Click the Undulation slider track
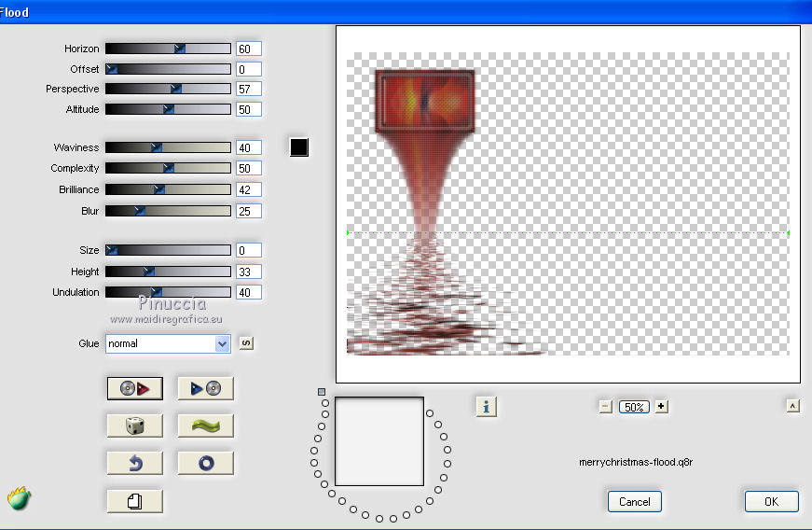This screenshot has width=812, height=530. [169, 292]
